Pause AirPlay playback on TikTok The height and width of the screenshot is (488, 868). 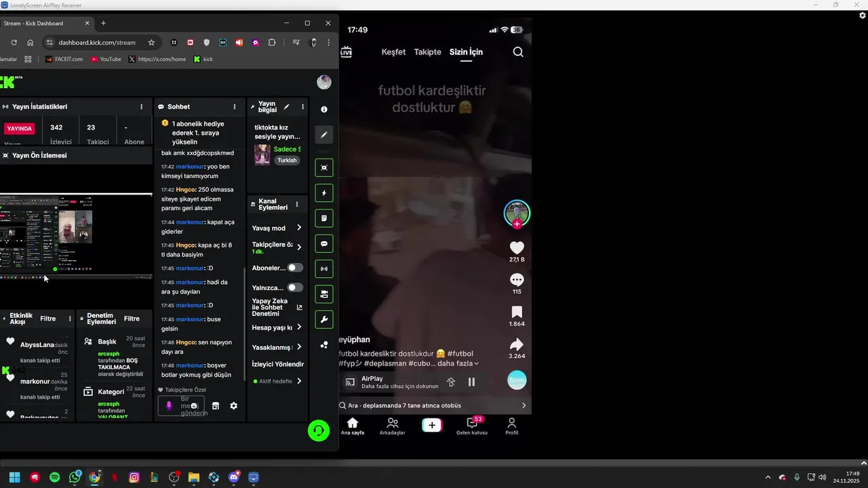[471, 382]
